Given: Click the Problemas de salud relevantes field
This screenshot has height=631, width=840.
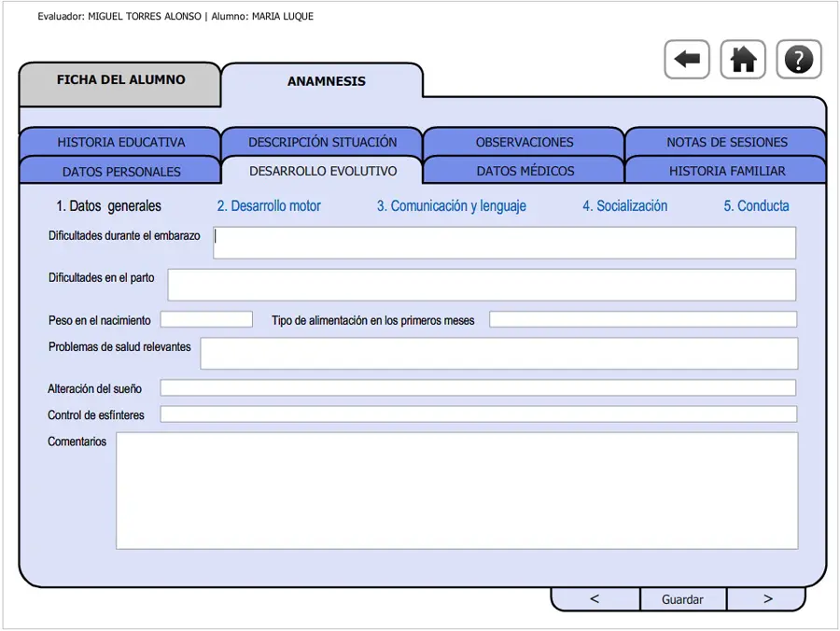Looking at the screenshot, I should pos(499,353).
